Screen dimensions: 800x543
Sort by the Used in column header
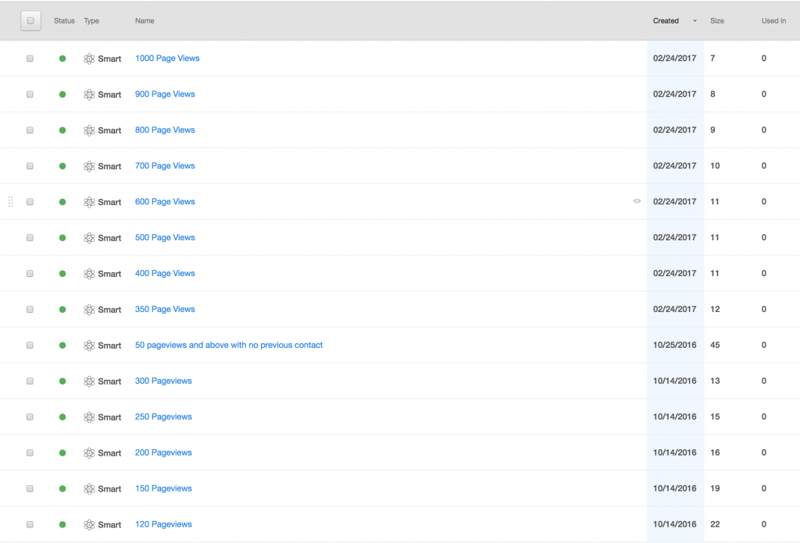click(773, 21)
